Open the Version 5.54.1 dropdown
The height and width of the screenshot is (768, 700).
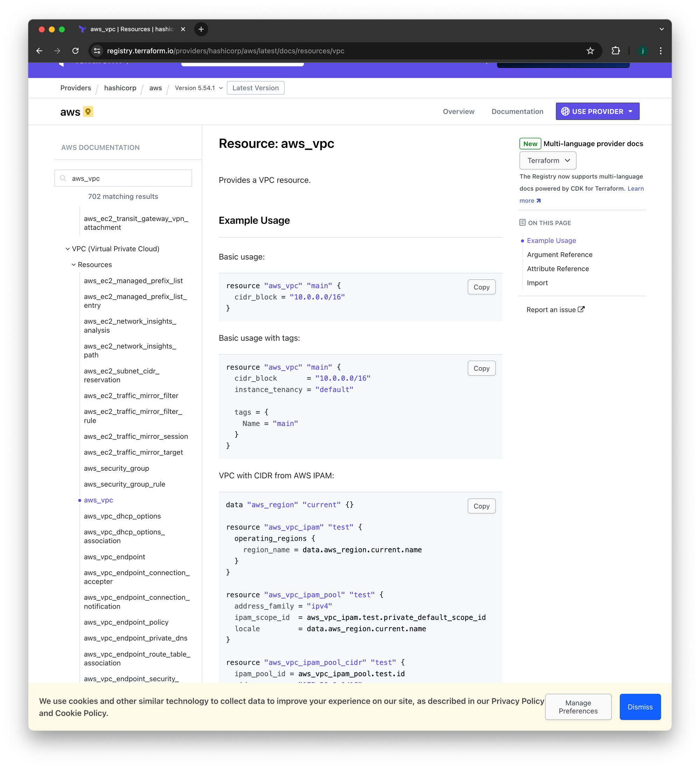coord(198,88)
